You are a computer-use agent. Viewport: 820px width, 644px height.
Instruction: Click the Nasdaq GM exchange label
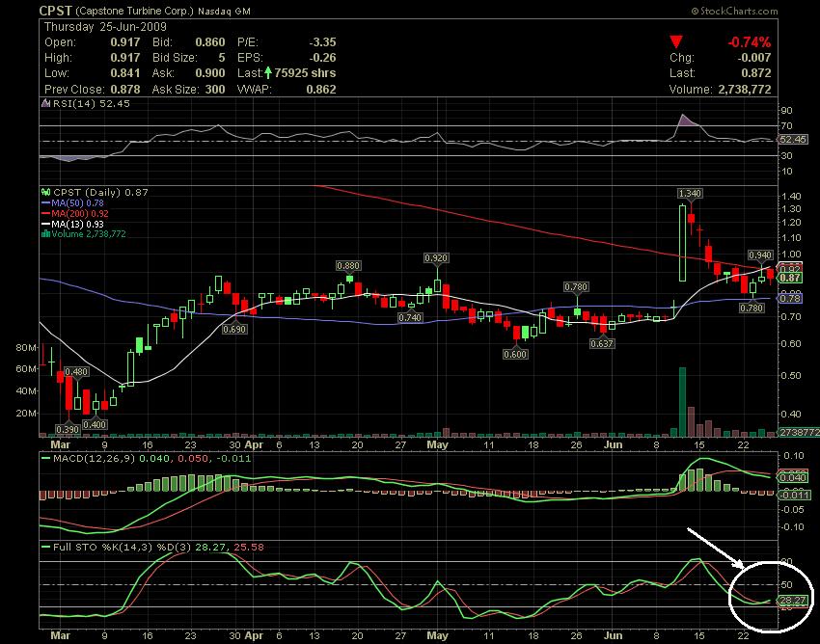click(224, 11)
